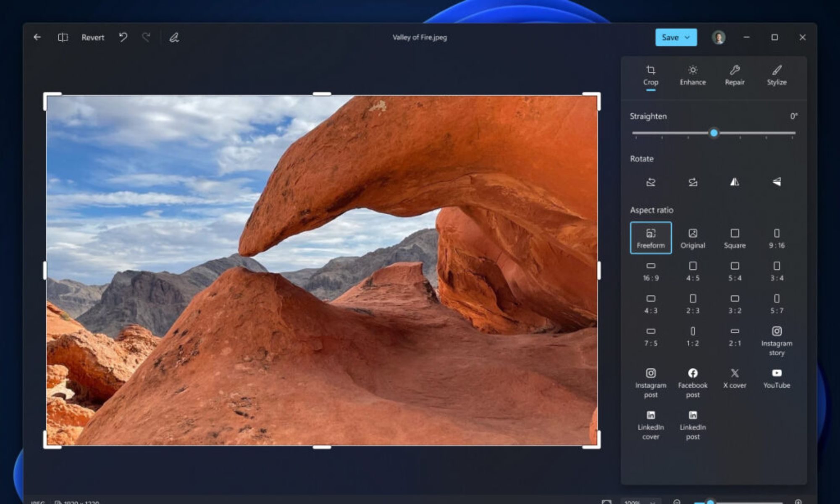Viewport: 840px width, 504px height.
Task: Select Freeform aspect ratio
Action: click(651, 238)
